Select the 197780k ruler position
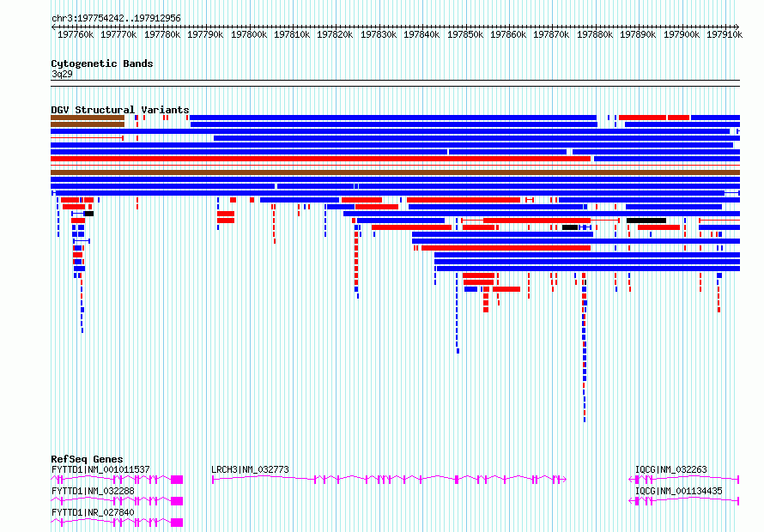 click(162, 34)
